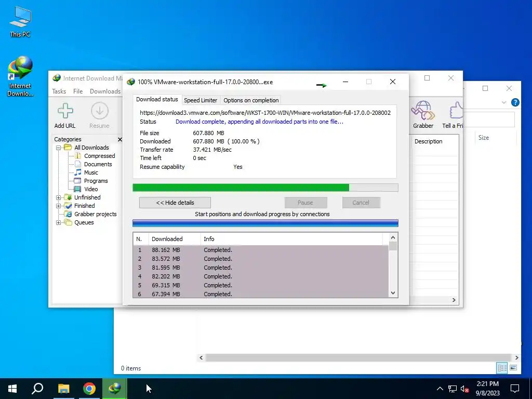The height and width of the screenshot is (399, 532).
Task: Click connections list scroll down arrow
Action: (393, 293)
